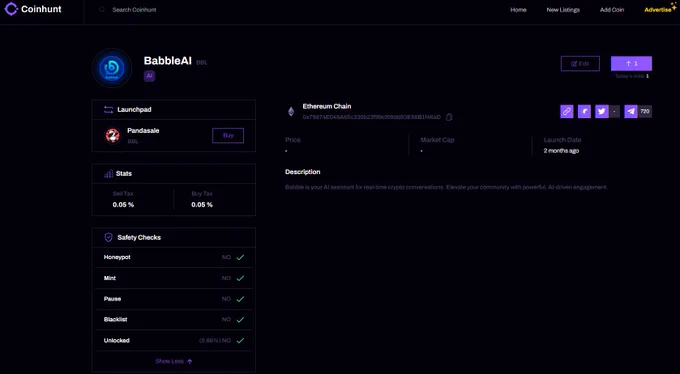Click the Pandasale logo icon

[113, 135]
